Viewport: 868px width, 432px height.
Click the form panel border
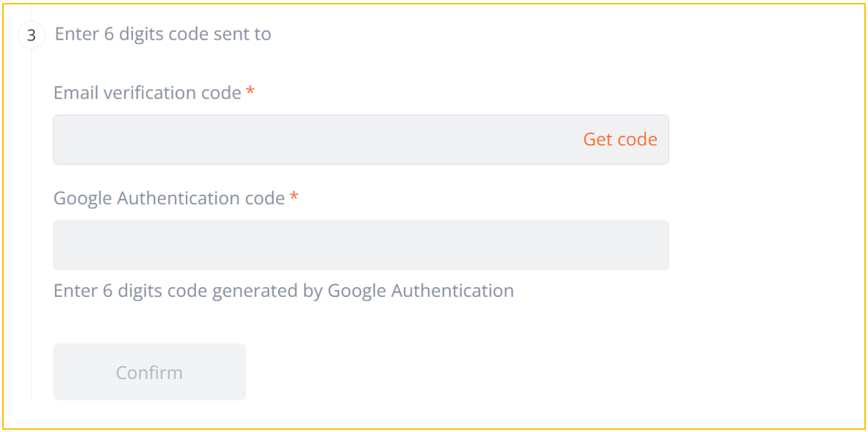(x=433, y=4)
